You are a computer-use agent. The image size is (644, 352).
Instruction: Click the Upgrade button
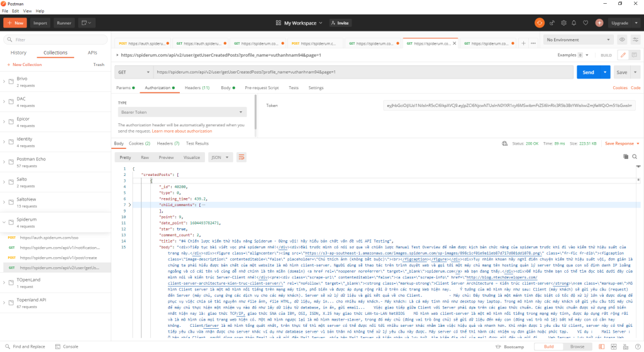(x=619, y=23)
